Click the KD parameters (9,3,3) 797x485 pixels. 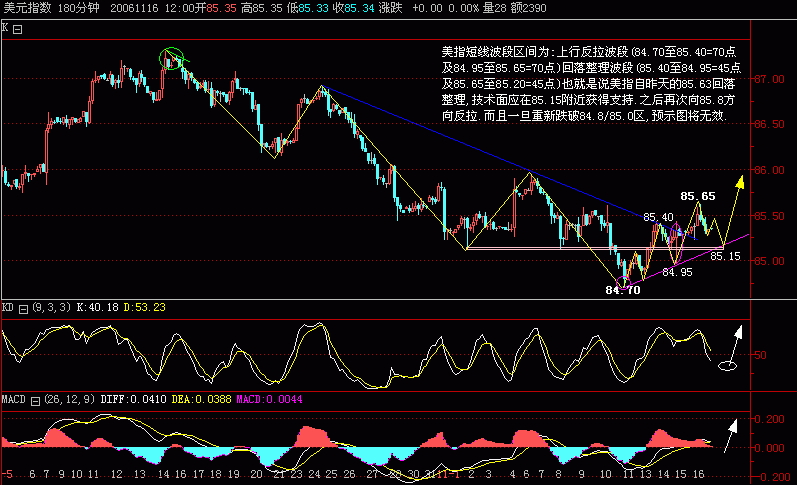pyautogui.click(x=51, y=308)
